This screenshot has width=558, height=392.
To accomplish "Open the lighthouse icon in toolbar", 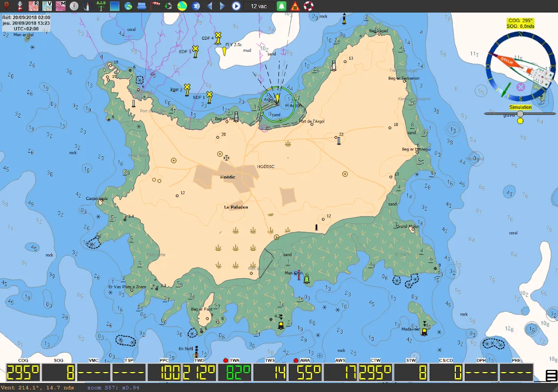I will (x=20, y=6).
